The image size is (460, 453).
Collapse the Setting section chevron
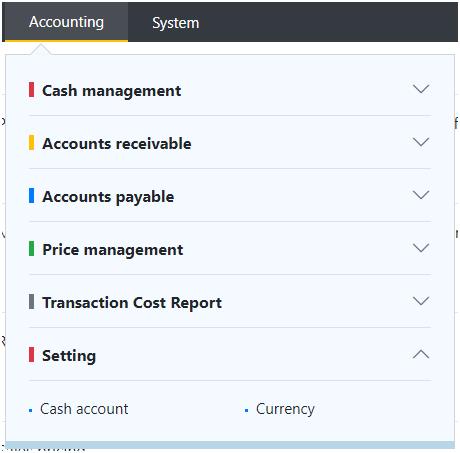click(x=421, y=354)
